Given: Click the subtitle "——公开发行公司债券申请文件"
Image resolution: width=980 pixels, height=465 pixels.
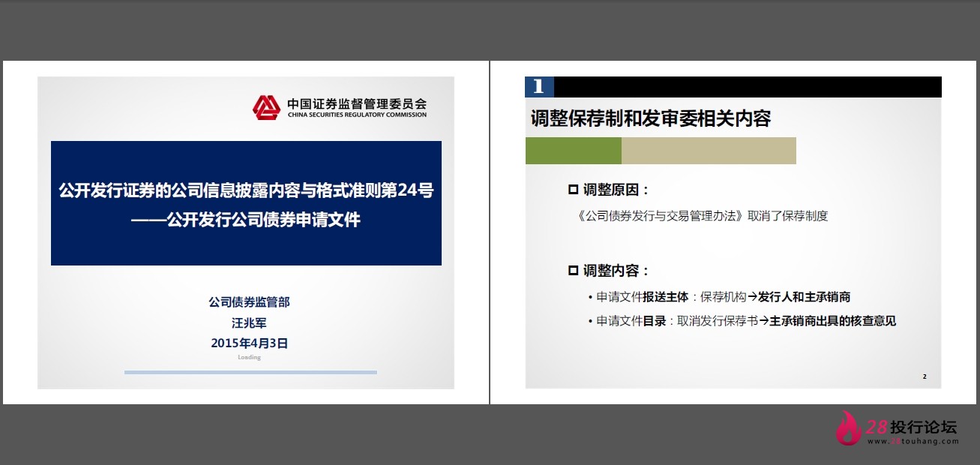Looking at the screenshot, I should pos(246,220).
